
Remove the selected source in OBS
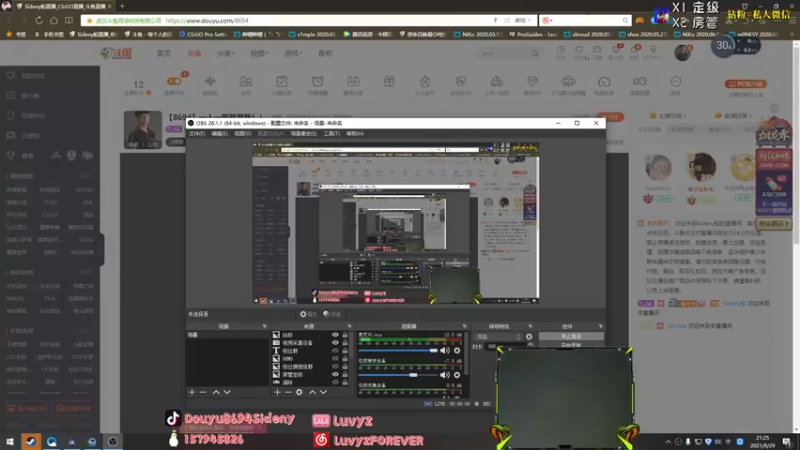tap(288, 392)
